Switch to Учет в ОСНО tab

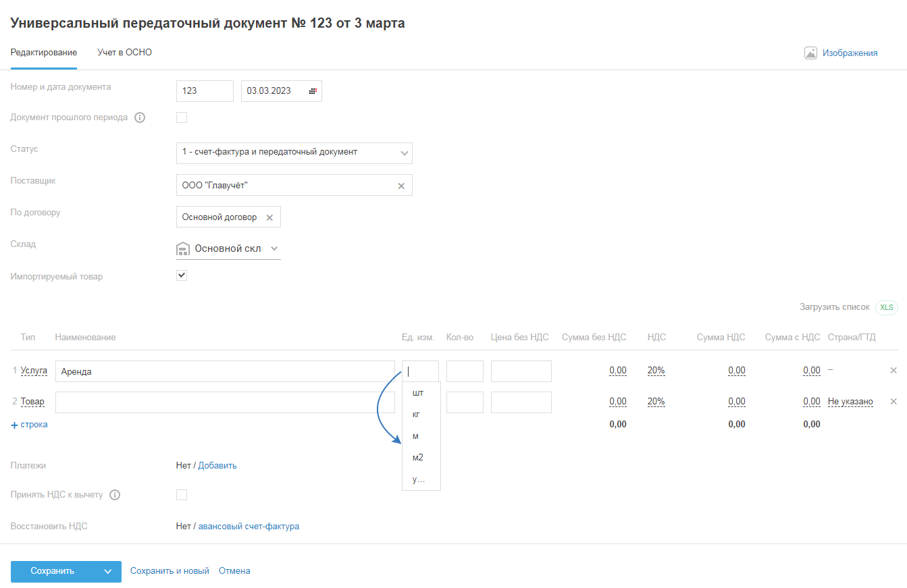pyautogui.click(x=124, y=53)
